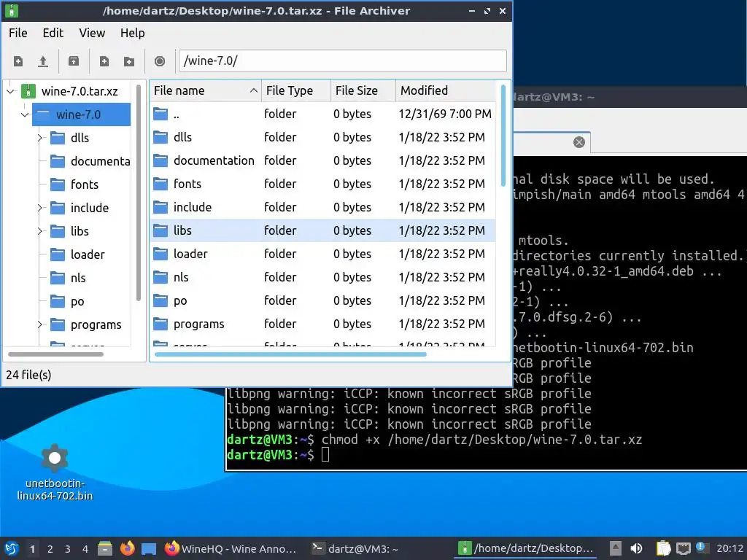Collapse the wine-7.0 tree node
Image resolution: width=747 pixels, height=560 pixels.
pos(26,114)
